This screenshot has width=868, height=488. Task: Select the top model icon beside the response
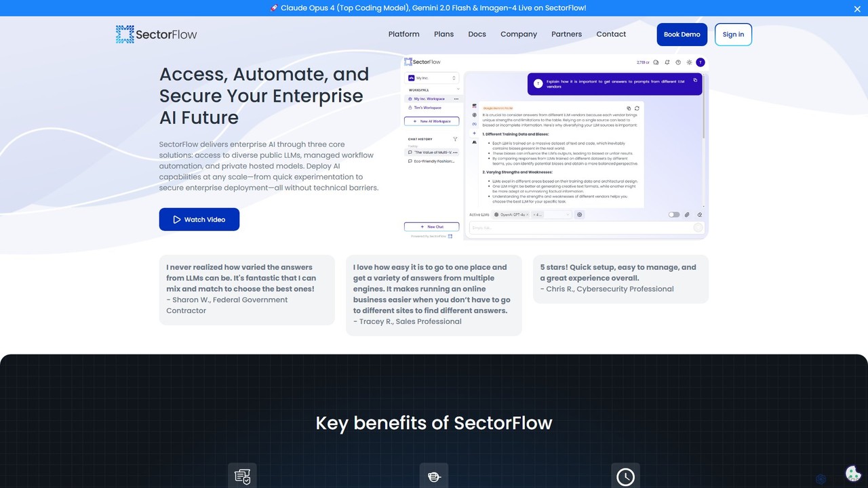(475, 106)
